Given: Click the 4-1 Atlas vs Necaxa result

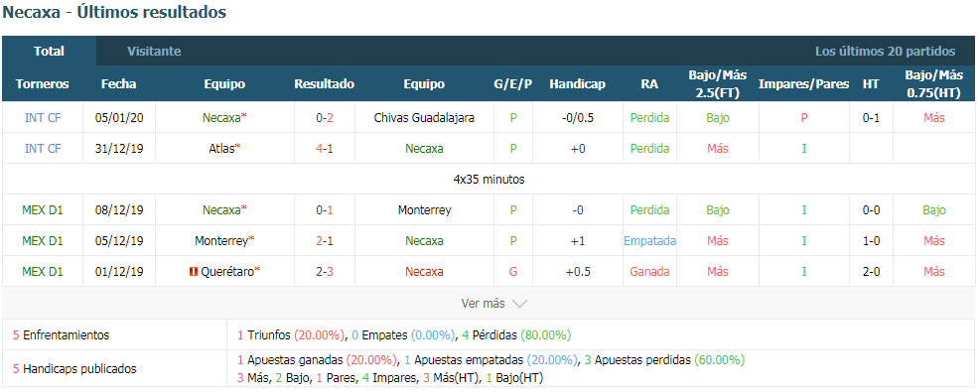Looking at the screenshot, I should click(x=325, y=149).
